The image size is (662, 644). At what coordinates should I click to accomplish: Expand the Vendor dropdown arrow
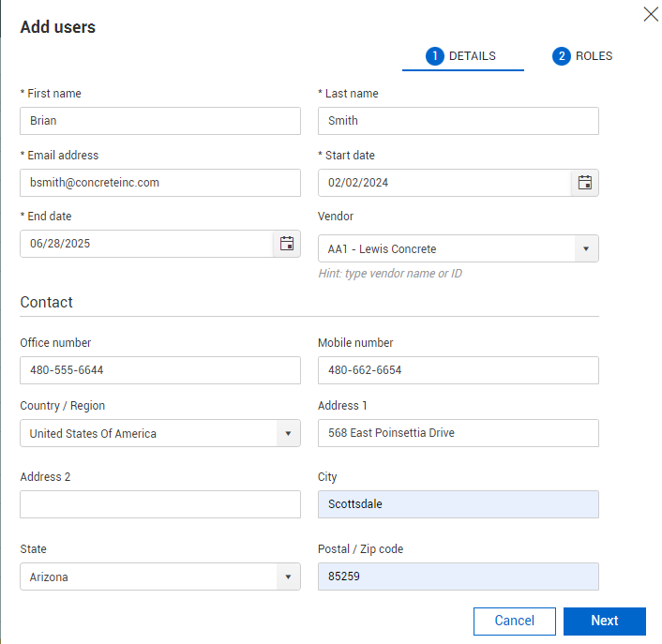585,248
